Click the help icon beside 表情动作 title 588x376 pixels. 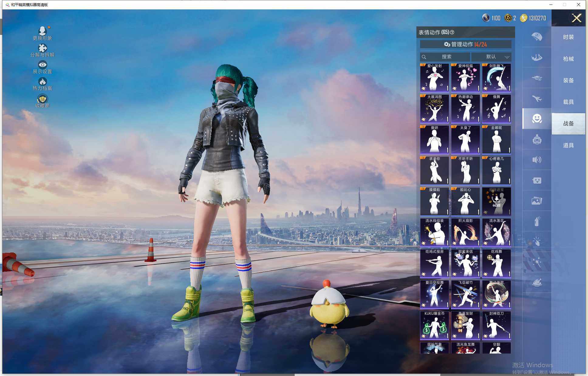click(452, 32)
